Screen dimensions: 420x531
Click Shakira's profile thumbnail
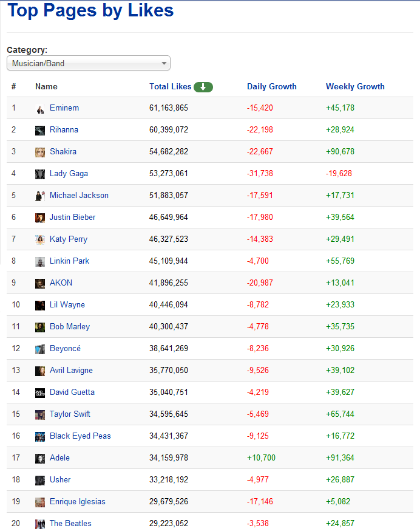click(40, 152)
